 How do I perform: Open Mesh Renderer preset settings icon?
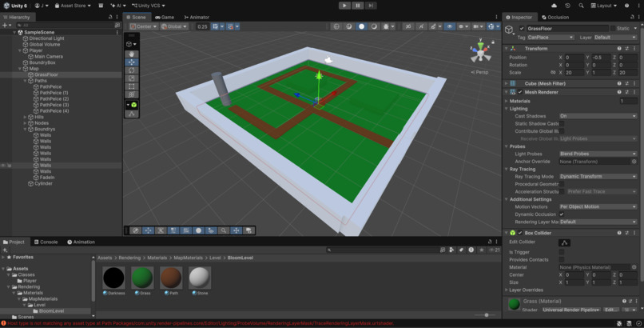pos(626,92)
